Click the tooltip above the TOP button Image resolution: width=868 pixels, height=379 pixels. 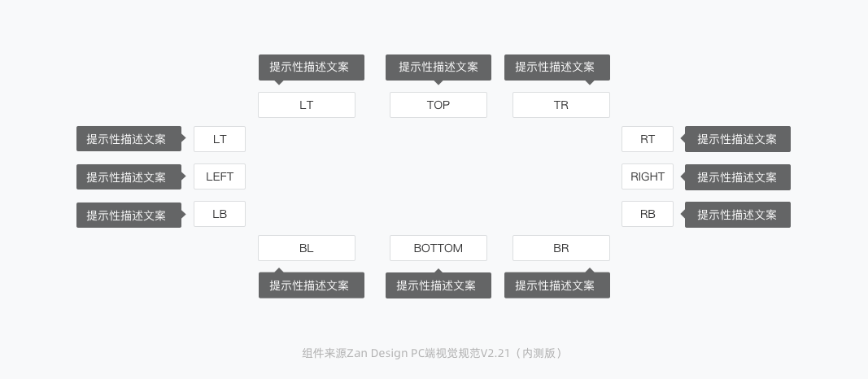click(438, 68)
